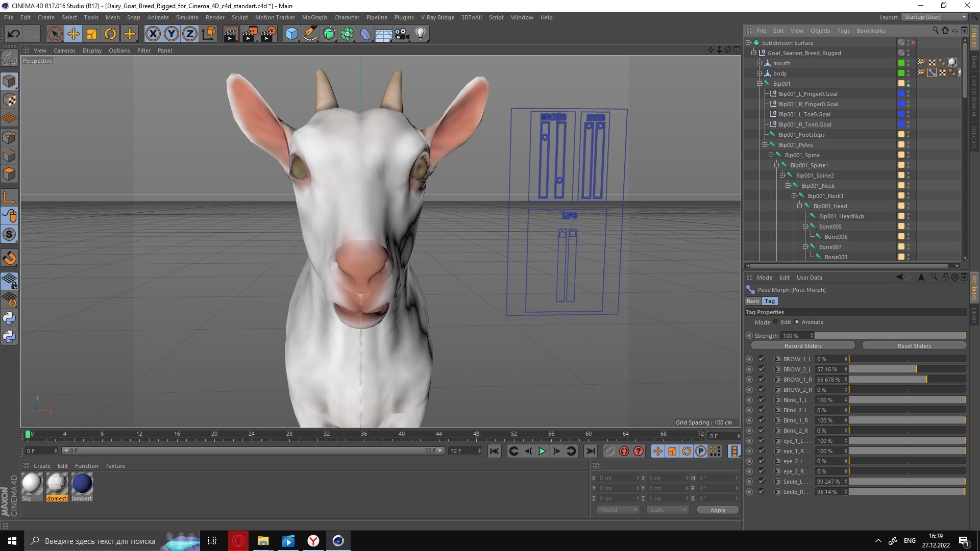Open the Deformer bend icon
Screen dimensions: 980x551
coord(365,34)
